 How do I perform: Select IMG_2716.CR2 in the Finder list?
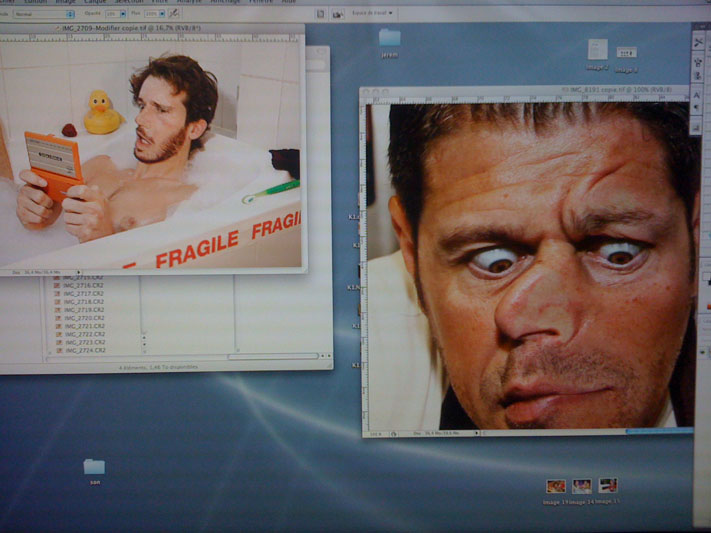79,286
